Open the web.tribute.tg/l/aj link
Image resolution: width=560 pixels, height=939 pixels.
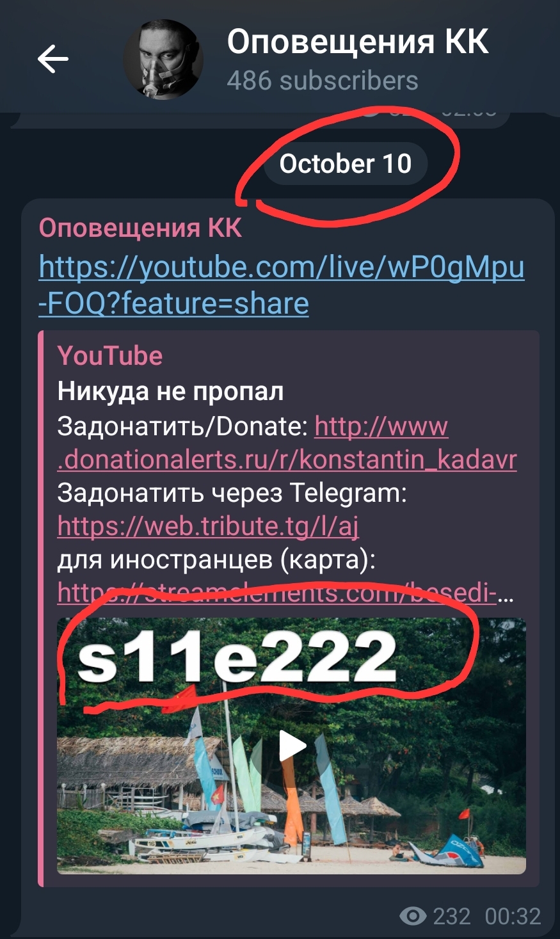pos(208,526)
